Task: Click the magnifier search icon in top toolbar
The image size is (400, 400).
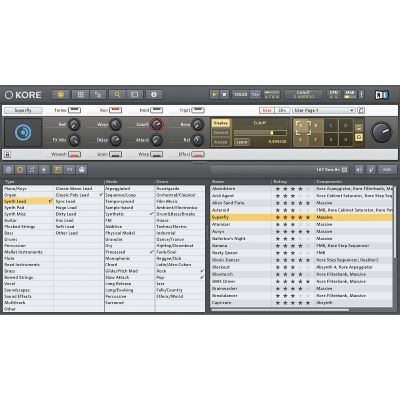Action: 117,95
